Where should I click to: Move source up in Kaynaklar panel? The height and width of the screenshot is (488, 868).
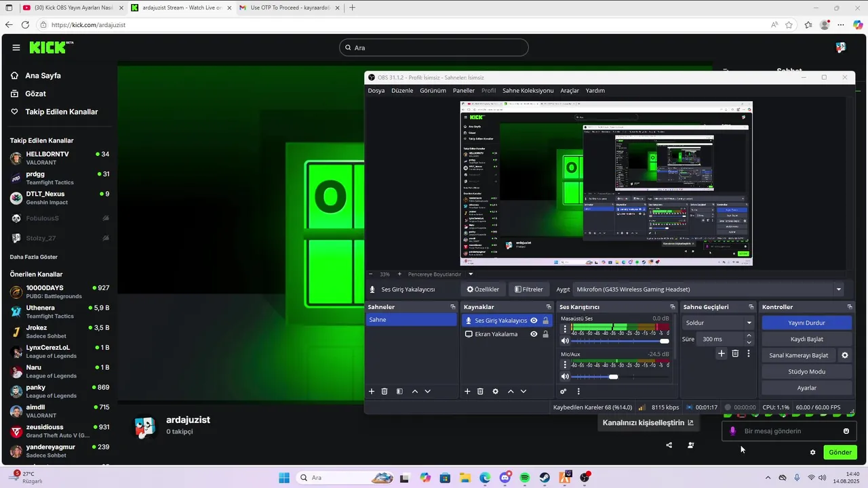tap(511, 391)
